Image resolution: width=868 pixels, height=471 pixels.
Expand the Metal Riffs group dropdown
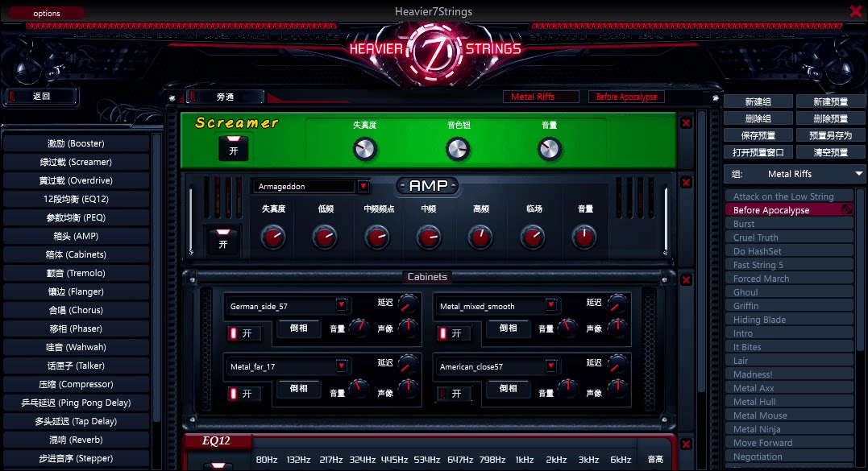(858, 174)
